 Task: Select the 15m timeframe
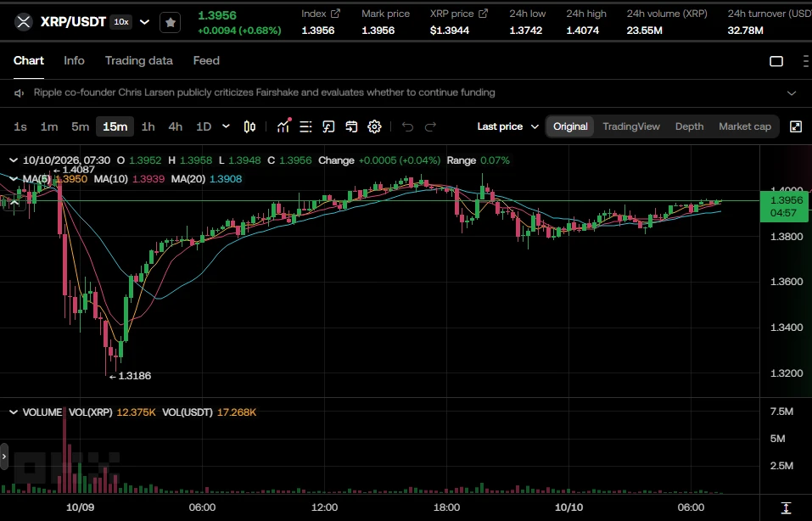(x=115, y=126)
